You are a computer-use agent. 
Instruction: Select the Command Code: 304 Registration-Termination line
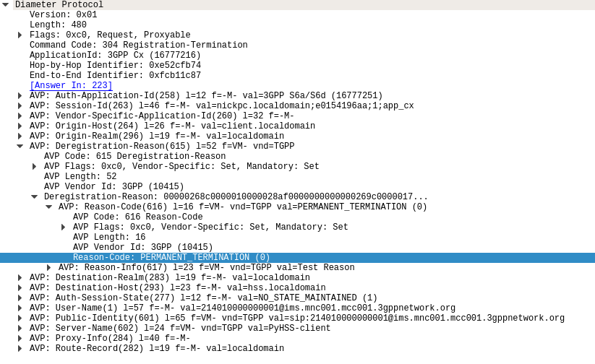(139, 45)
